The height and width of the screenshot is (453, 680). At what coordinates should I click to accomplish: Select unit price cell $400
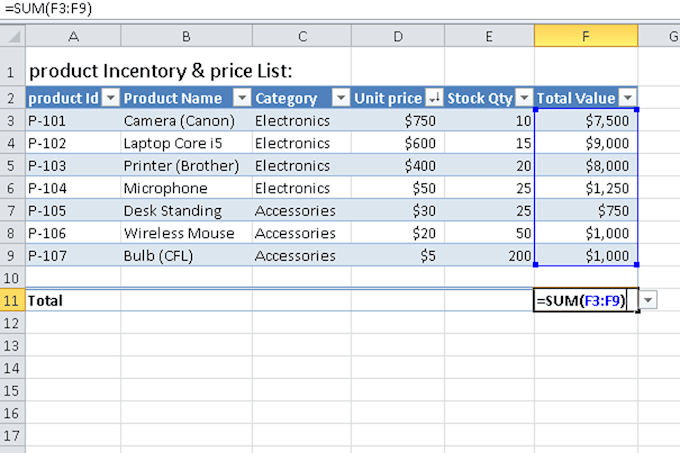click(398, 166)
